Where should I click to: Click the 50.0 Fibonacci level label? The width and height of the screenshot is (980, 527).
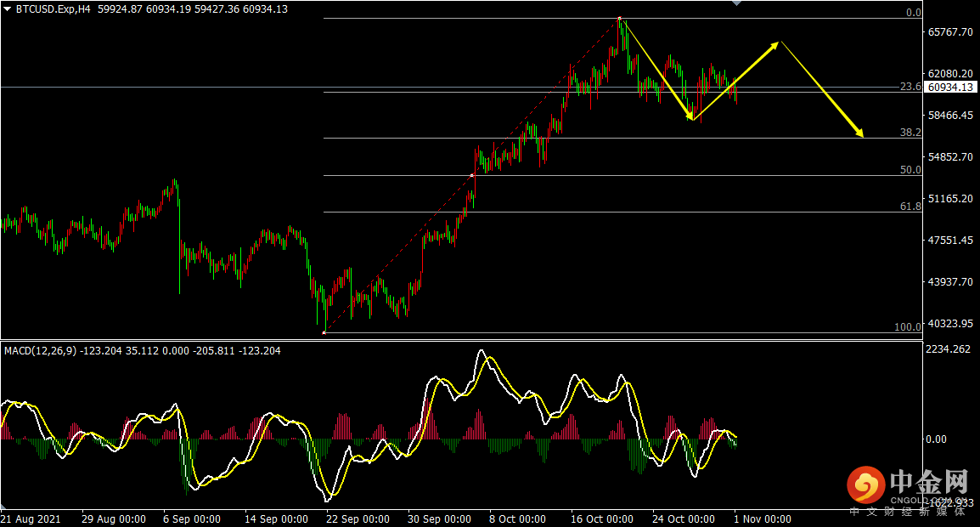pos(910,170)
